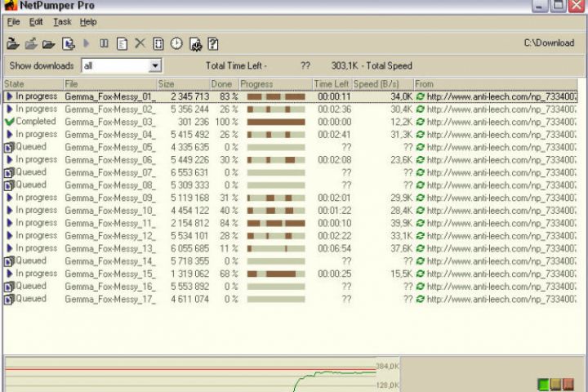Click the yellow square indicator at the bottom right
The image size is (588, 392).
pos(556,384)
